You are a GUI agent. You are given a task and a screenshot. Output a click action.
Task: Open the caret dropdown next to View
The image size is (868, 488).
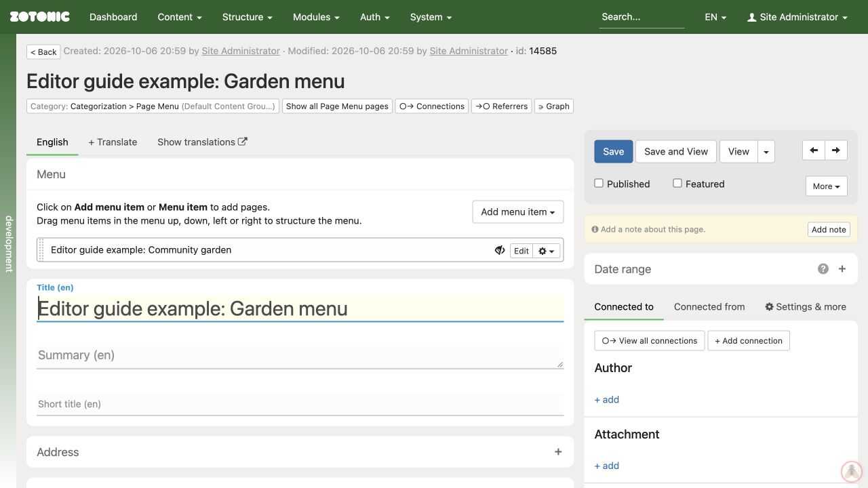click(x=766, y=152)
